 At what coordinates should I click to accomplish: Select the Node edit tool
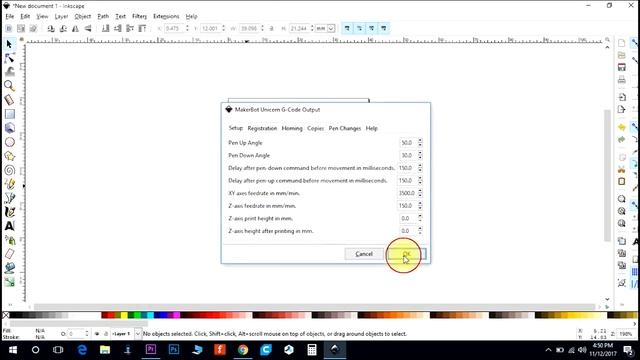click(x=9, y=58)
